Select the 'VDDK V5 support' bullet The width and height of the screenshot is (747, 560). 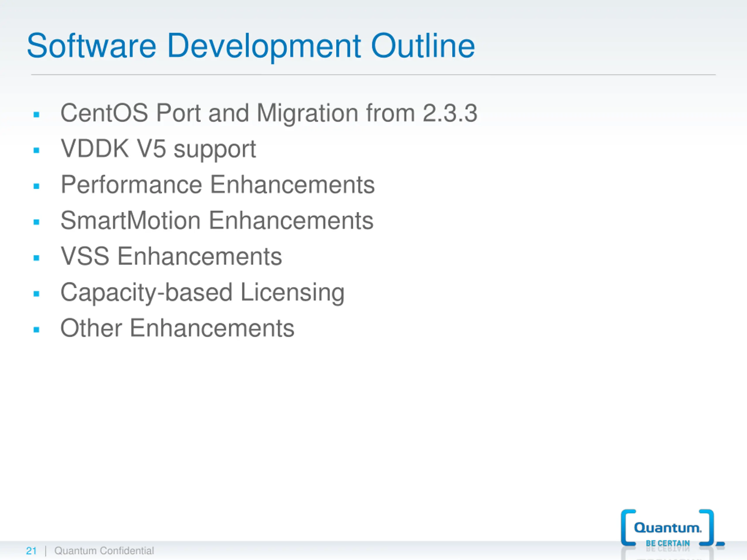tap(158, 149)
